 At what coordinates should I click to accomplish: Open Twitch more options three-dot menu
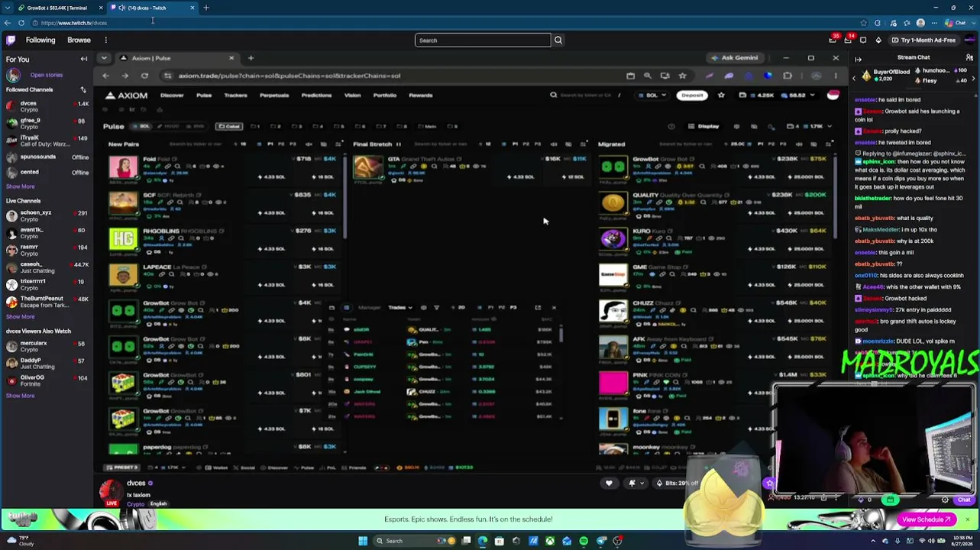click(x=105, y=40)
